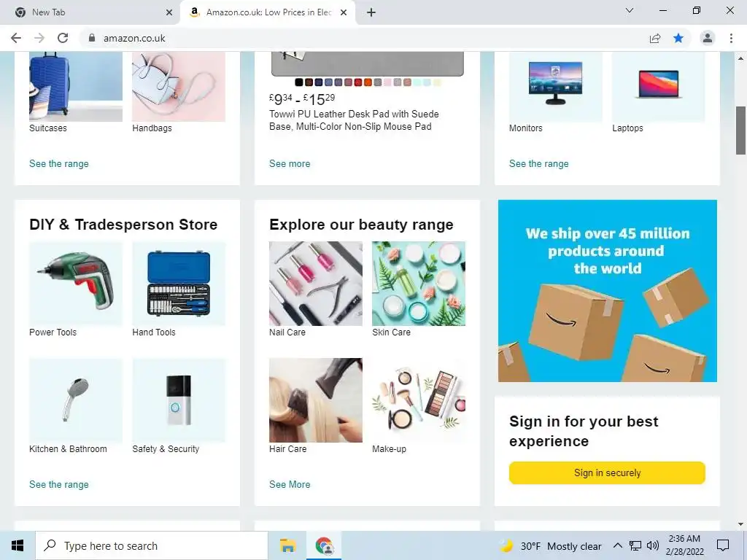Click See the range under Monitors
Screen dimensions: 747x560
(x=538, y=164)
